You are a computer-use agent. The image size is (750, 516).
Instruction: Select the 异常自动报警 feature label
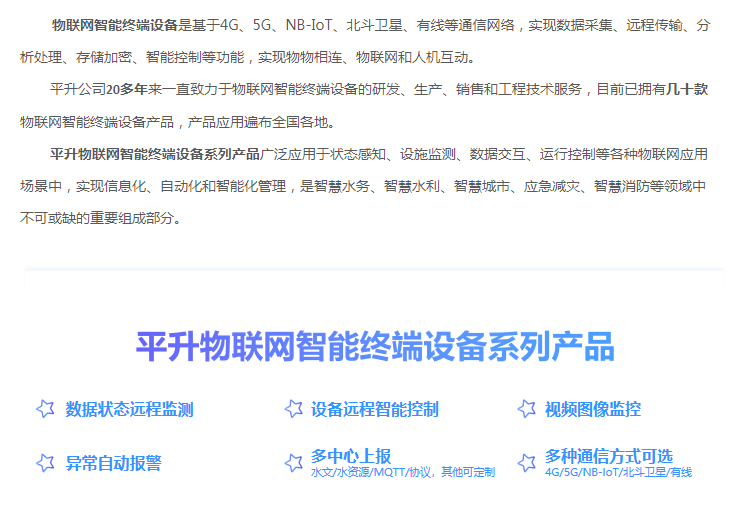tap(113, 463)
